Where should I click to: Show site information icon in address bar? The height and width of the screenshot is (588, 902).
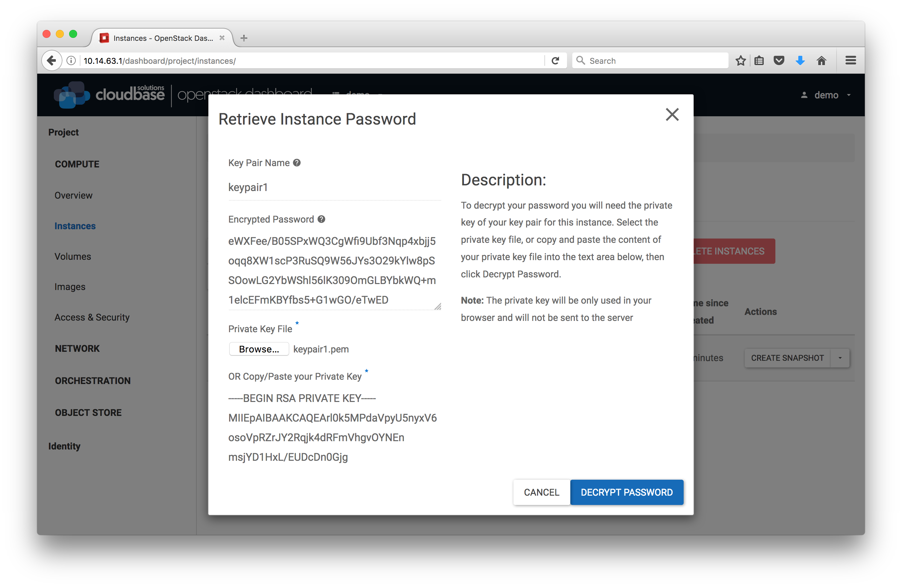point(71,60)
